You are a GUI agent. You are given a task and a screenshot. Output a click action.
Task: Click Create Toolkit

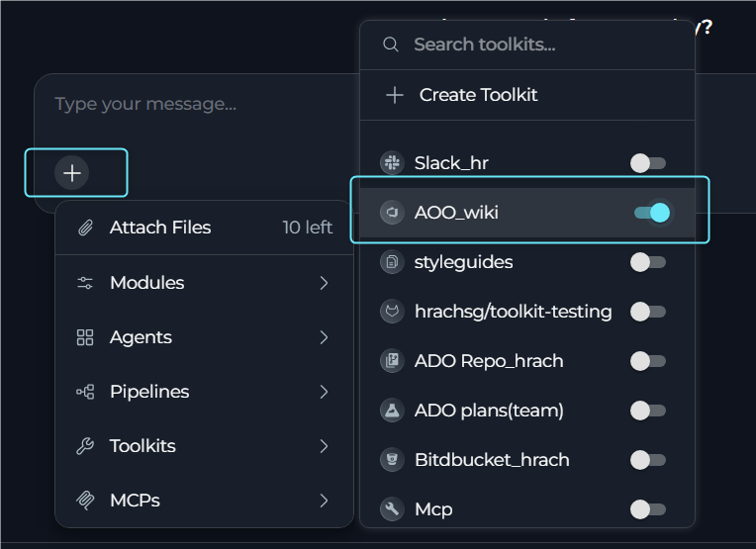pyautogui.click(x=527, y=95)
